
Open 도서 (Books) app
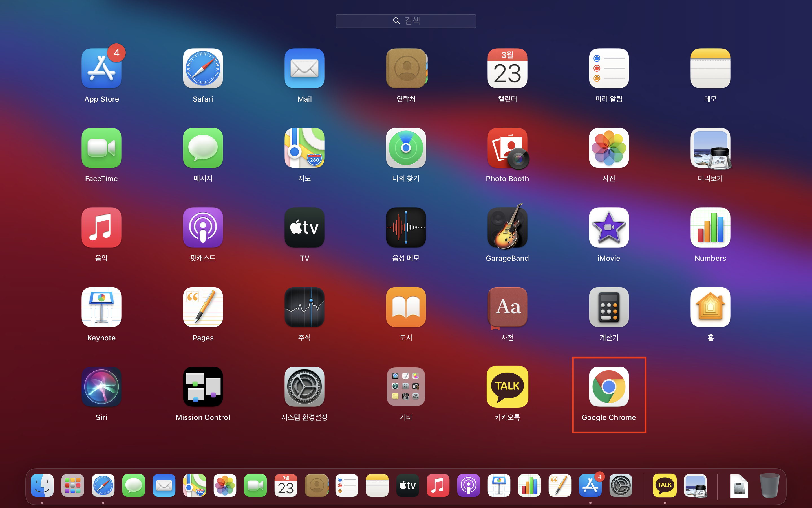tap(406, 307)
